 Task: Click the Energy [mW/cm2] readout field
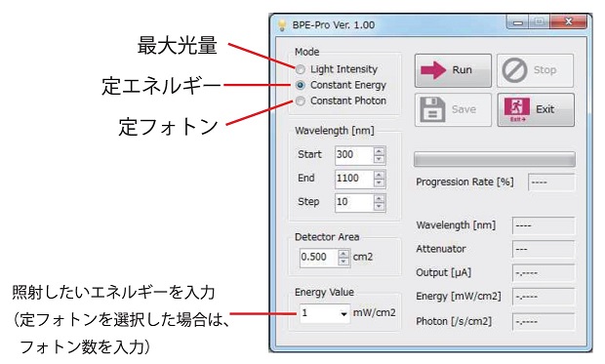pyautogui.click(x=544, y=298)
